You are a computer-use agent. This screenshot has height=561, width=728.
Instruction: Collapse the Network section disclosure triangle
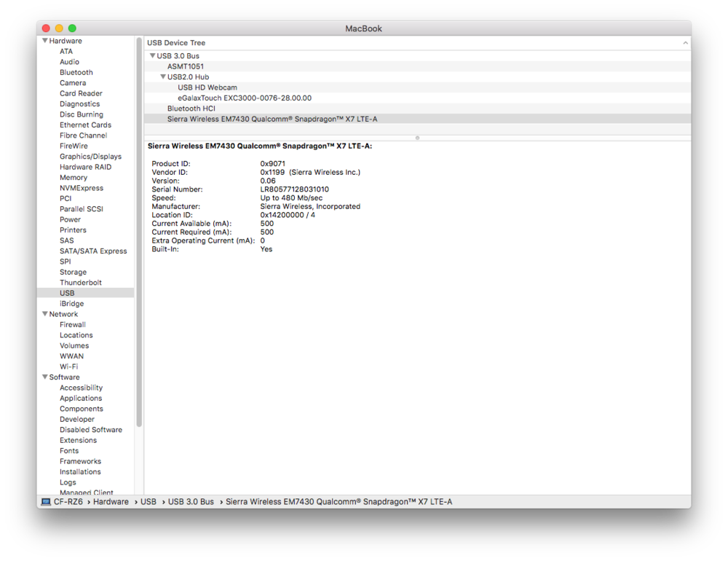45,314
